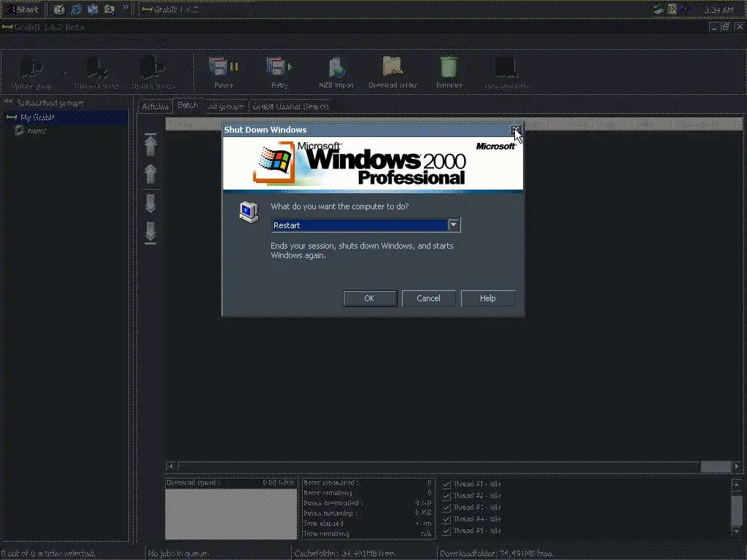Click the thread list scrollbar up arrow
The width and height of the screenshot is (747, 560).
pos(737,484)
